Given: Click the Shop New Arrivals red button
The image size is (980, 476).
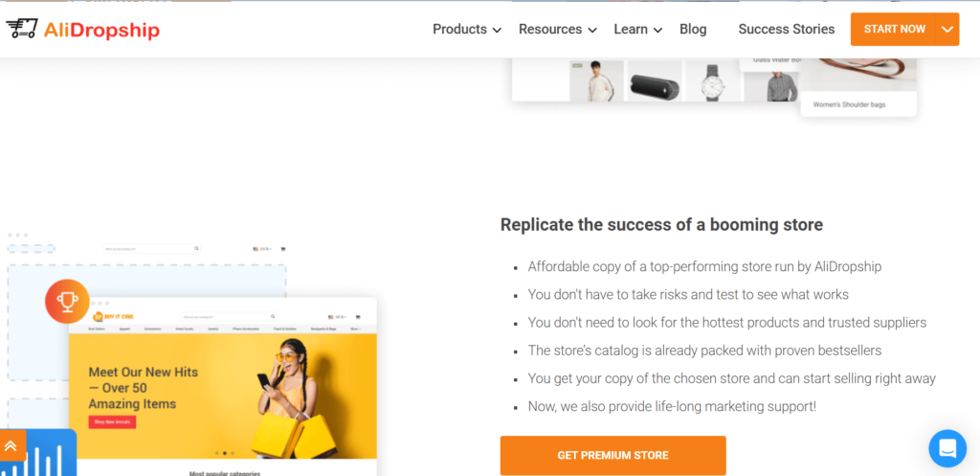Looking at the screenshot, I should click(x=113, y=422).
